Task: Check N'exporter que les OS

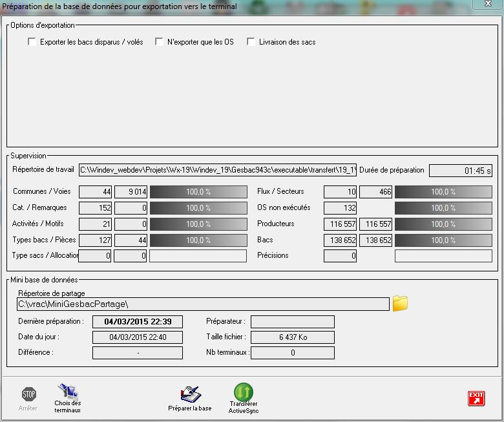Action: click(159, 42)
